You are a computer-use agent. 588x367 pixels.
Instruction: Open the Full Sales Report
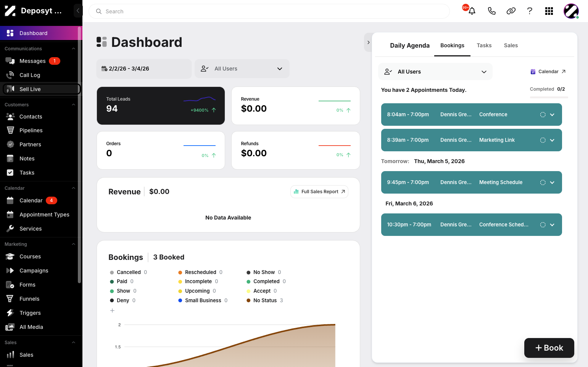[x=319, y=192]
